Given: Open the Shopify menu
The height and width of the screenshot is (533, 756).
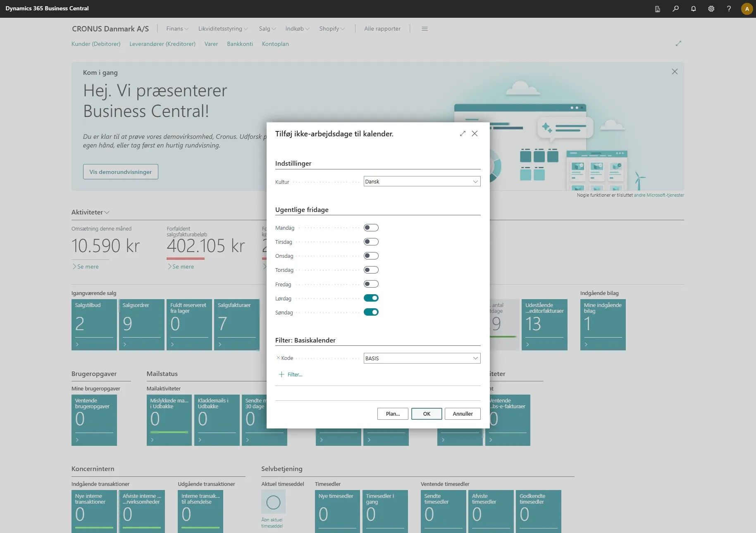Looking at the screenshot, I should click(x=332, y=29).
